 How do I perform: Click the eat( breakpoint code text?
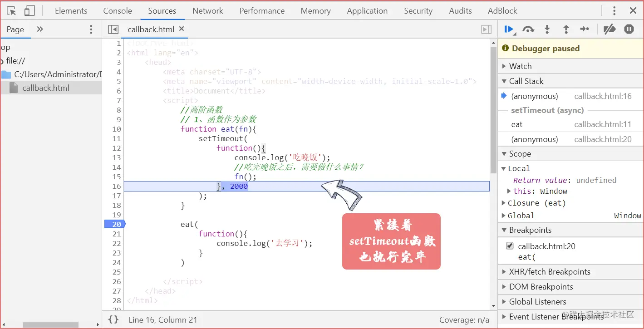point(527,257)
